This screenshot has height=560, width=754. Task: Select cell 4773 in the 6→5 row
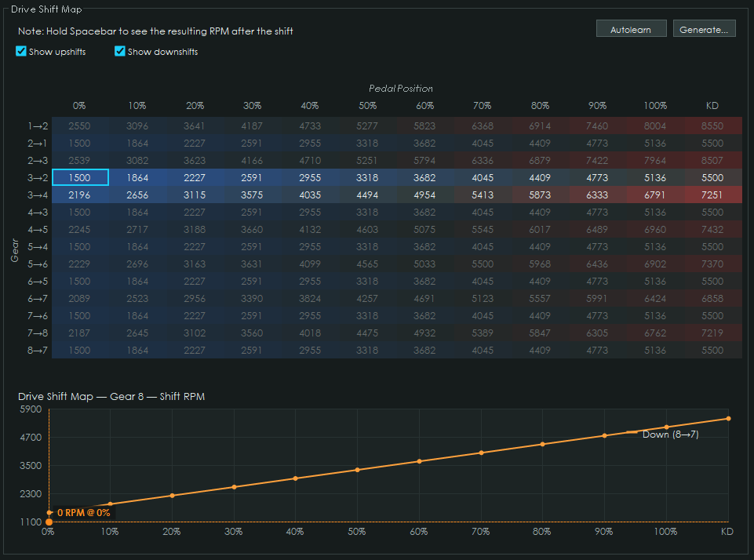pyautogui.click(x=597, y=282)
